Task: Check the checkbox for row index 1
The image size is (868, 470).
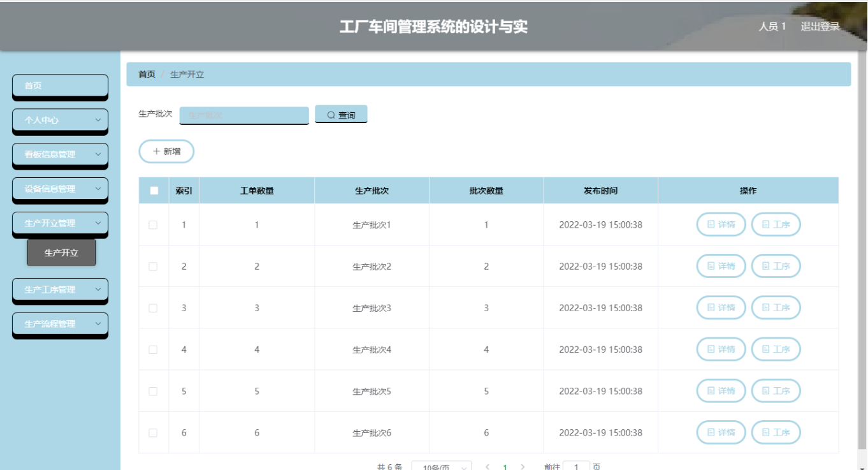Action: coord(153,224)
